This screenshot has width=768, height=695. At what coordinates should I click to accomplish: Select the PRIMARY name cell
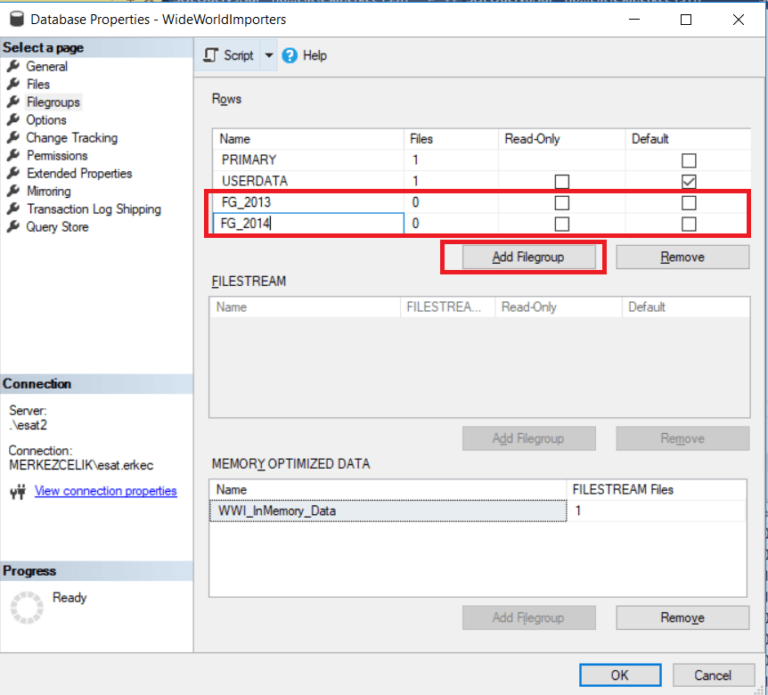click(x=308, y=160)
